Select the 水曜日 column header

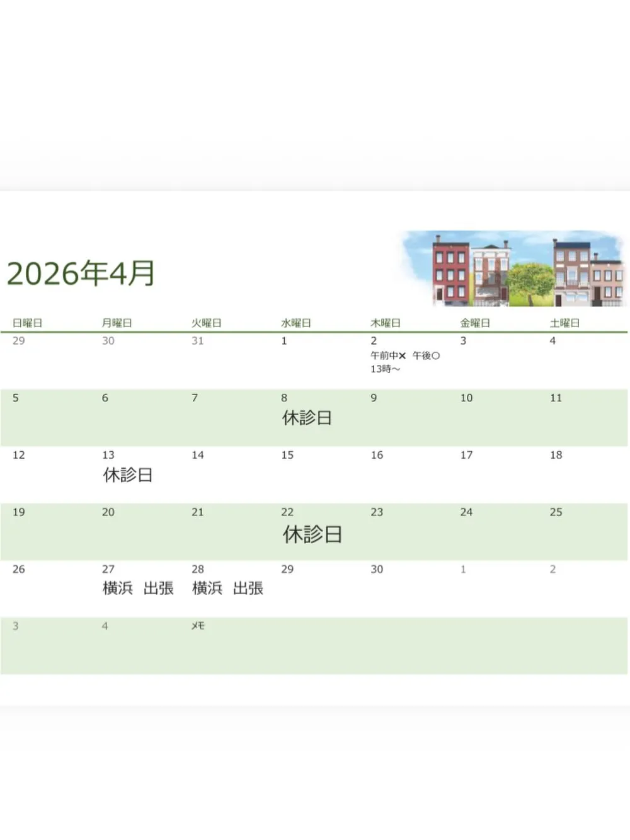click(296, 323)
